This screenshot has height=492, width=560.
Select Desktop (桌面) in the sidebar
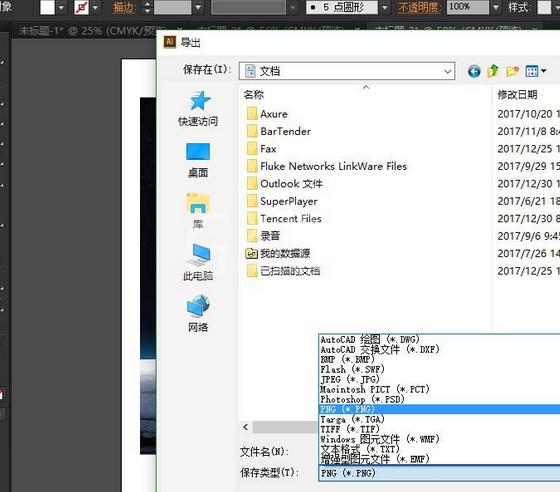[198, 160]
